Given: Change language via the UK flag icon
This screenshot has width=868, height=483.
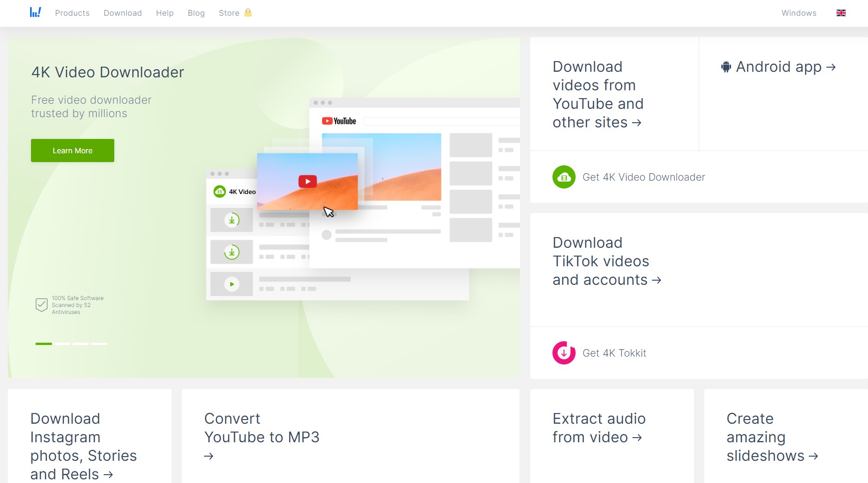Looking at the screenshot, I should (841, 13).
